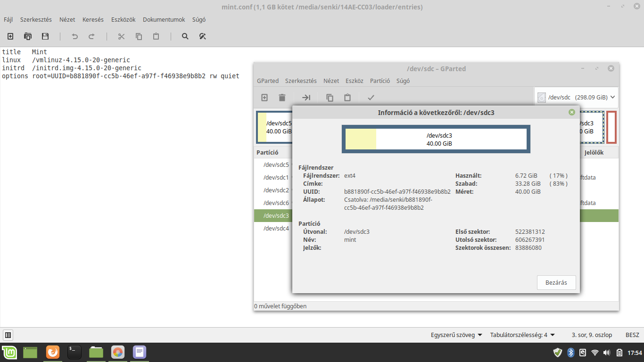Image resolution: width=644 pixels, height=362 pixels.
Task: Open the Tabulátorszélesség dropdown
Action: coord(522,335)
